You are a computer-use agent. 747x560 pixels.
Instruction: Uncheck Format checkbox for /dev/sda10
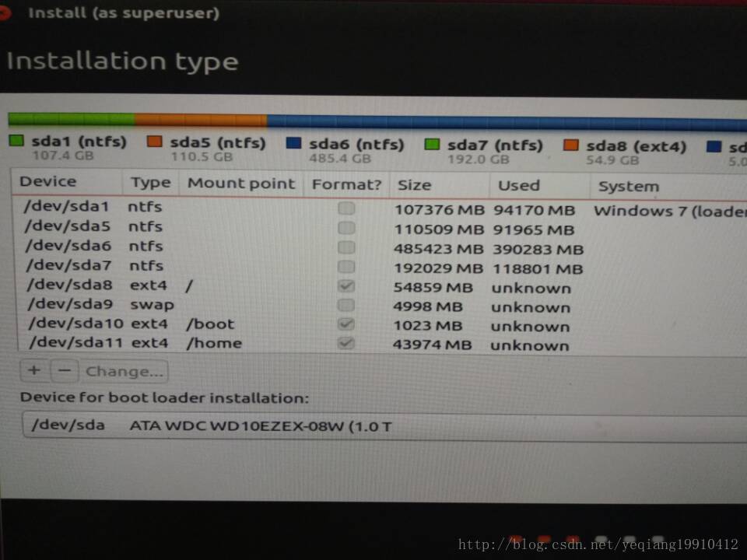click(346, 324)
